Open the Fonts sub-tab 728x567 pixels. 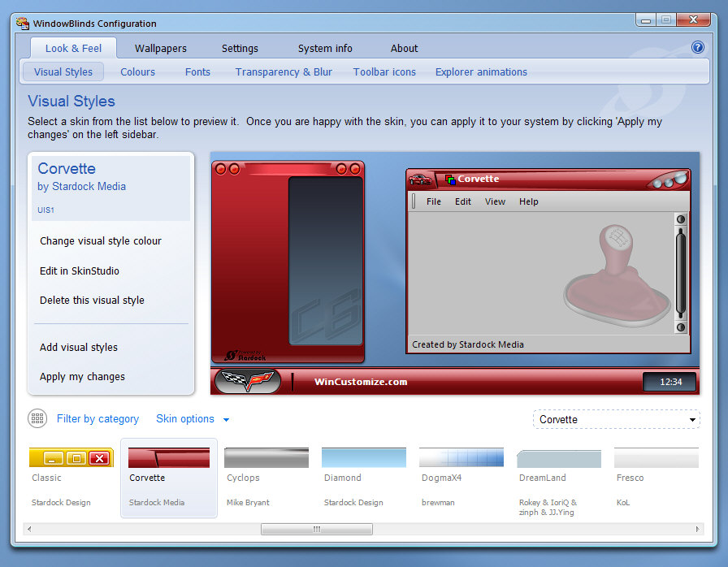pyautogui.click(x=197, y=72)
